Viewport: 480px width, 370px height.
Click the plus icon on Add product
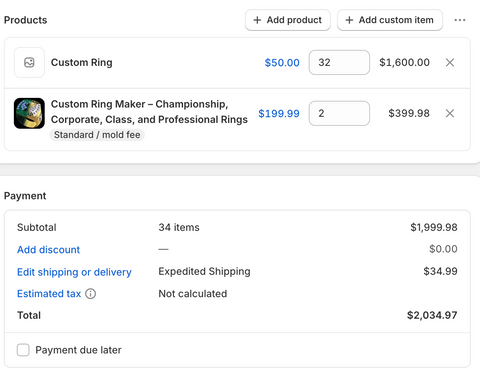tap(257, 20)
